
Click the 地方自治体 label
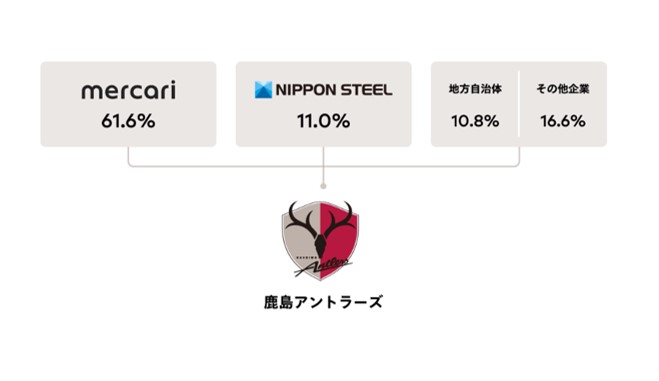tap(475, 89)
